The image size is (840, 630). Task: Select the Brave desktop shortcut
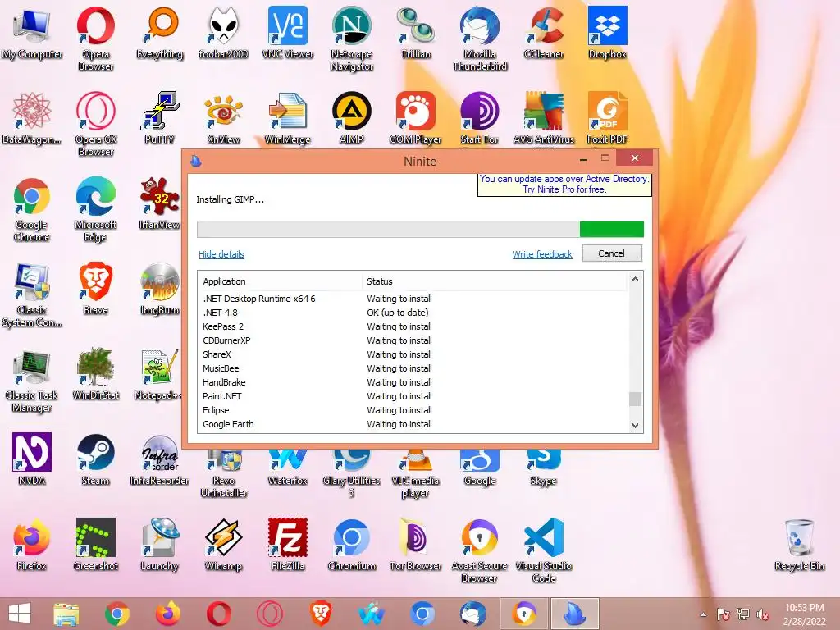95,288
